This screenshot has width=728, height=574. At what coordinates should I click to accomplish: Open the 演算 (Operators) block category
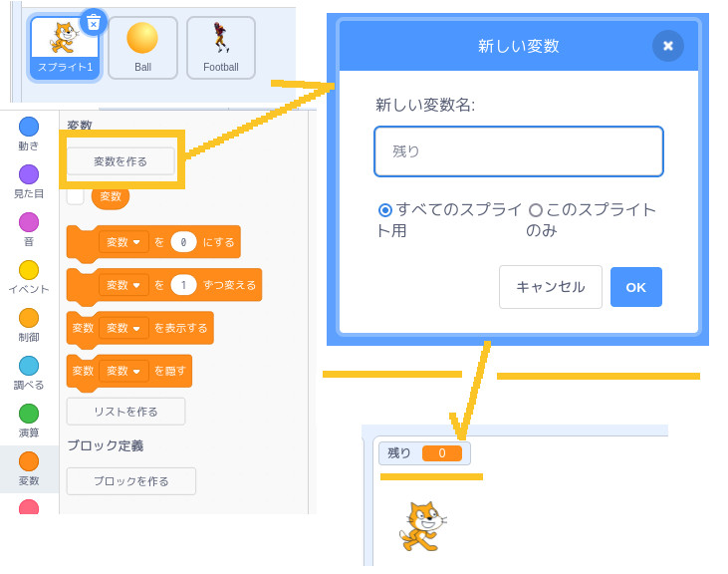28,422
